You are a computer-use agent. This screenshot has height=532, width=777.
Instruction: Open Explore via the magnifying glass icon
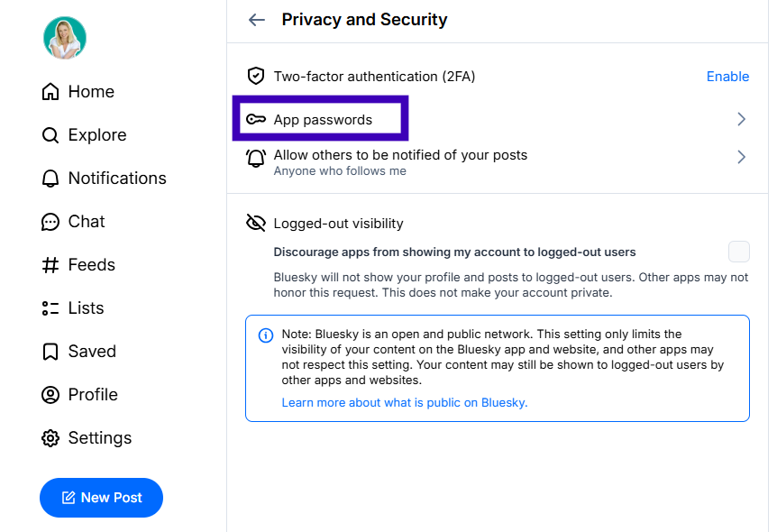point(50,134)
